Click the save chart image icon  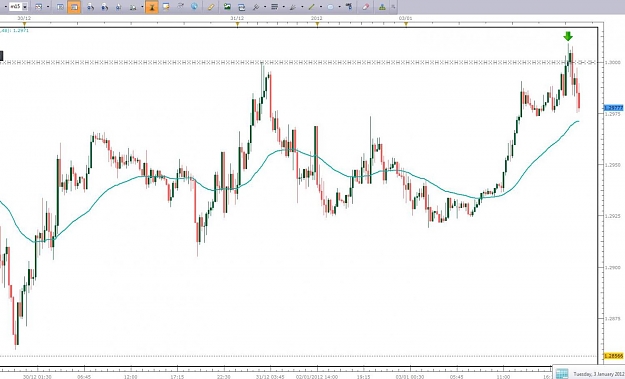[227, 6]
